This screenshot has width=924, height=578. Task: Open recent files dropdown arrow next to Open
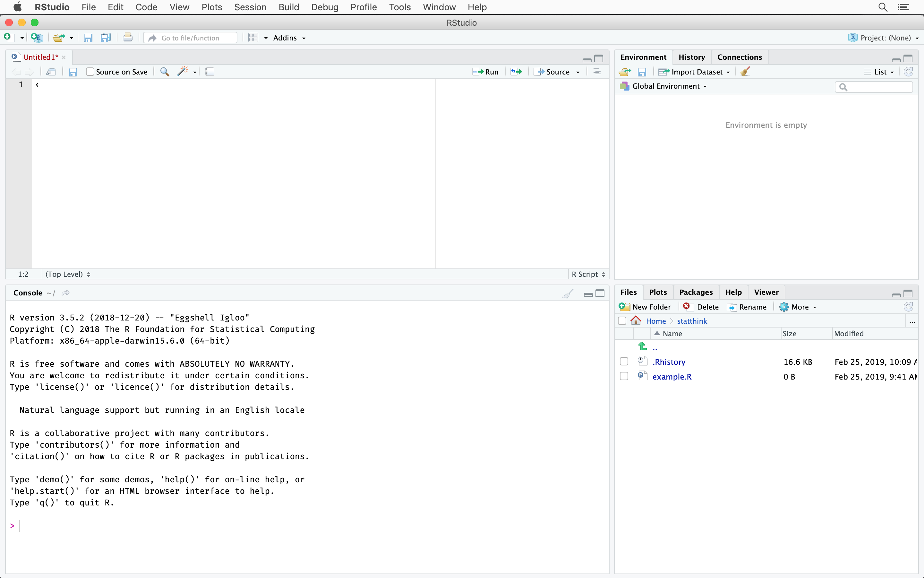click(72, 38)
